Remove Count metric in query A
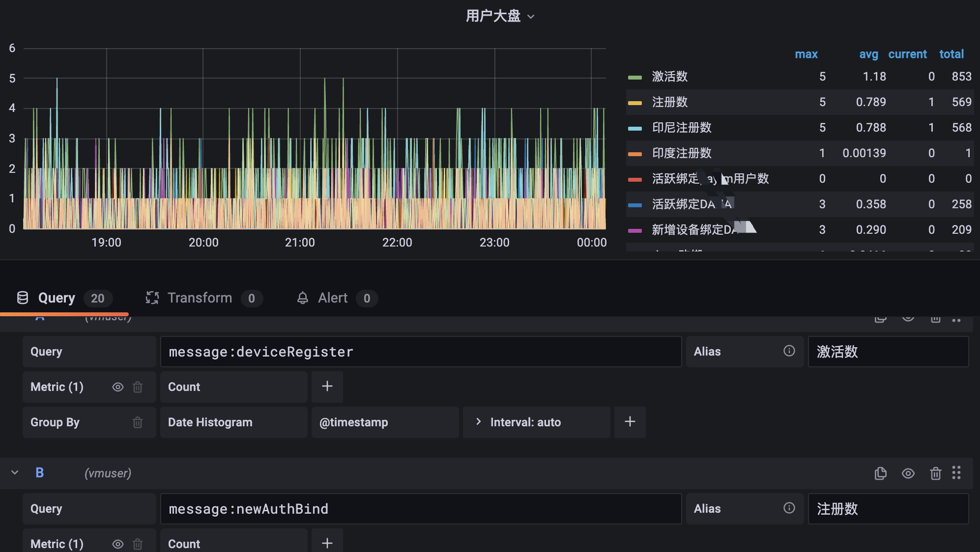This screenshot has width=980, height=552. point(138,387)
